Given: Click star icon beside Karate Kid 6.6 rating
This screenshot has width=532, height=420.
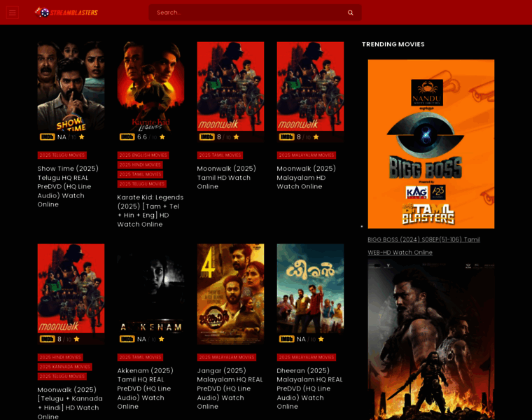Looking at the screenshot, I should click(x=162, y=136).
